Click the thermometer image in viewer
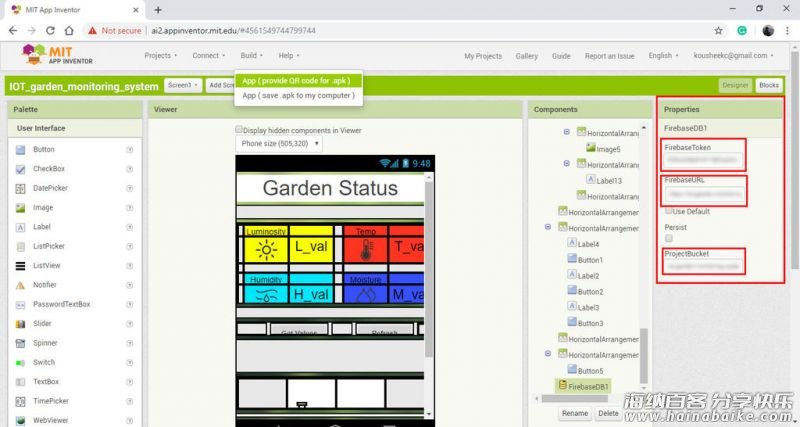Image resolution: width=800 pixels, height=427 pixels. click(366, 250)
